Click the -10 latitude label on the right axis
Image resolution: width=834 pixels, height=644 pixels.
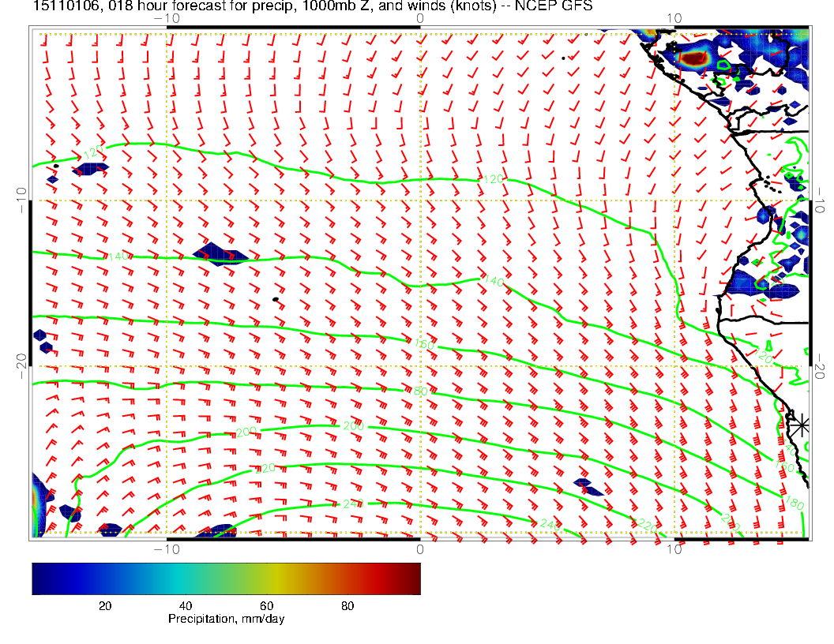821,200
